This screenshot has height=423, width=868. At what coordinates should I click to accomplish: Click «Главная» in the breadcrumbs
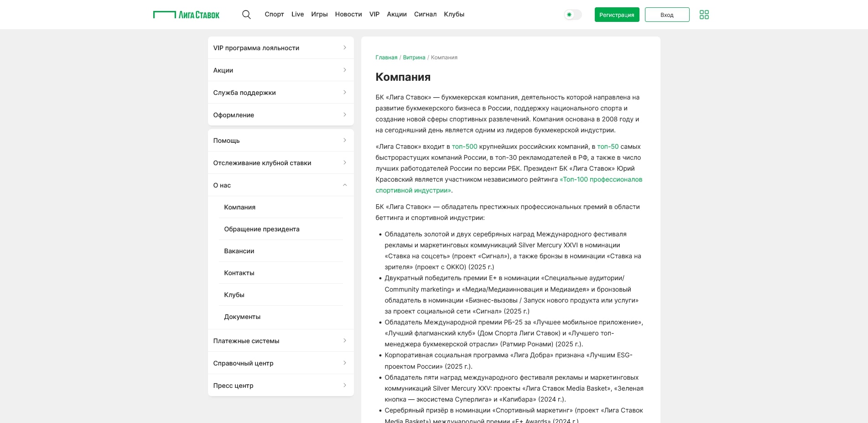point(386,57)
